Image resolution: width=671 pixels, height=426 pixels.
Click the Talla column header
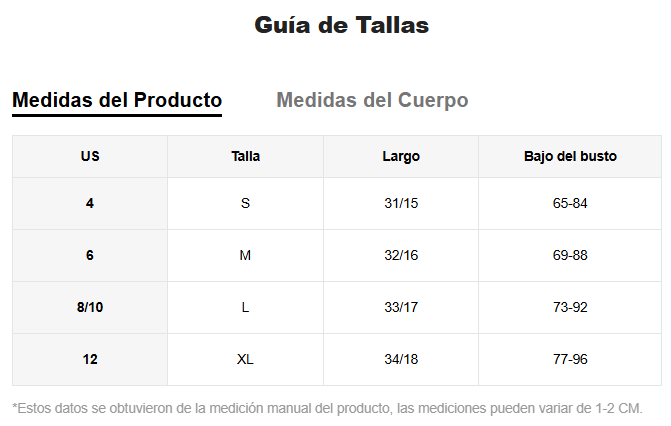[245, 156]
